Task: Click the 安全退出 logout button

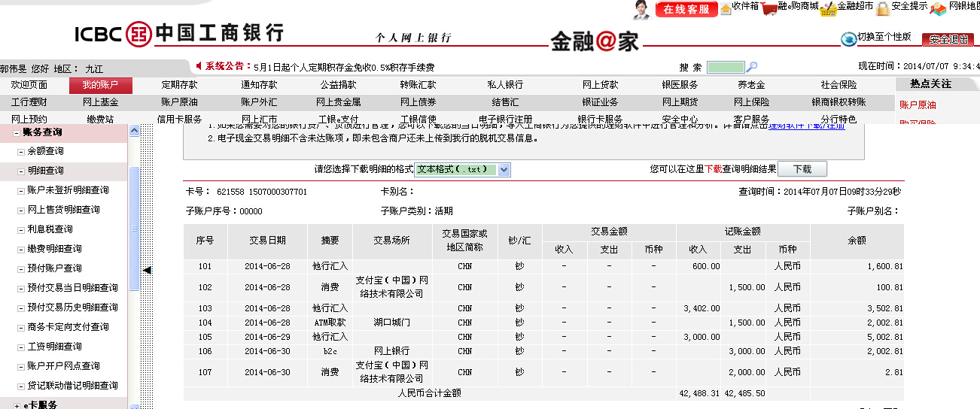Action: (x=948, y=39)
